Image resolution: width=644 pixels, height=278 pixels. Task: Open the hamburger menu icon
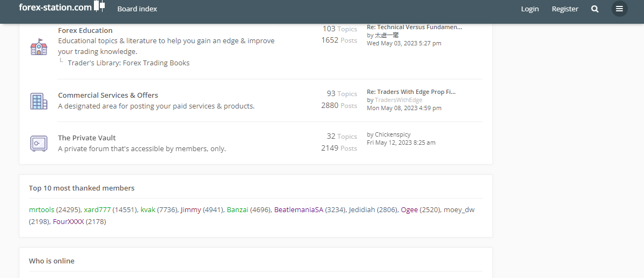(619, 9)
